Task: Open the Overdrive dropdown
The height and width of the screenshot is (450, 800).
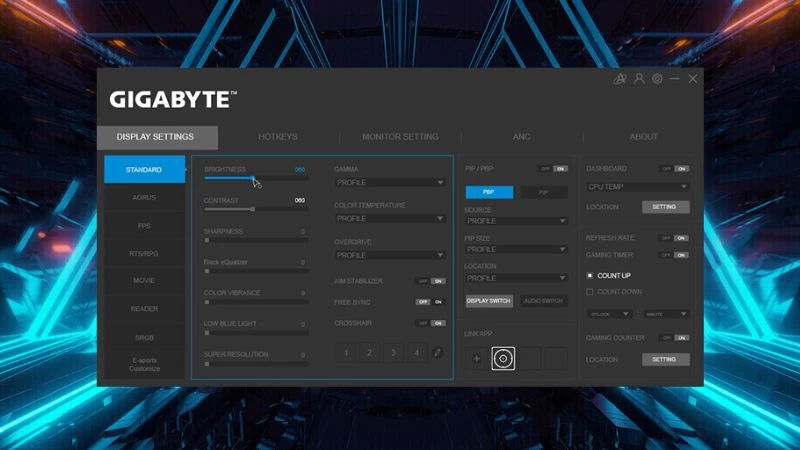Action: click(x=390, y=255)
